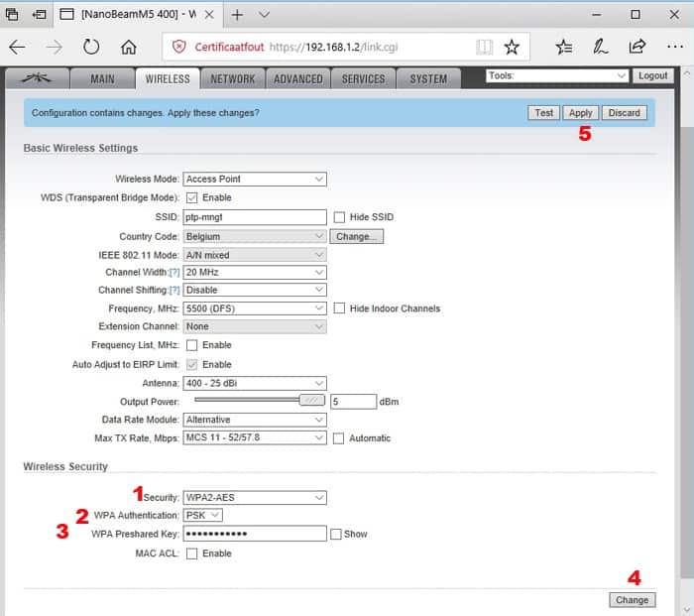
Task: Click the SSID input field
Action: [255, 217]
